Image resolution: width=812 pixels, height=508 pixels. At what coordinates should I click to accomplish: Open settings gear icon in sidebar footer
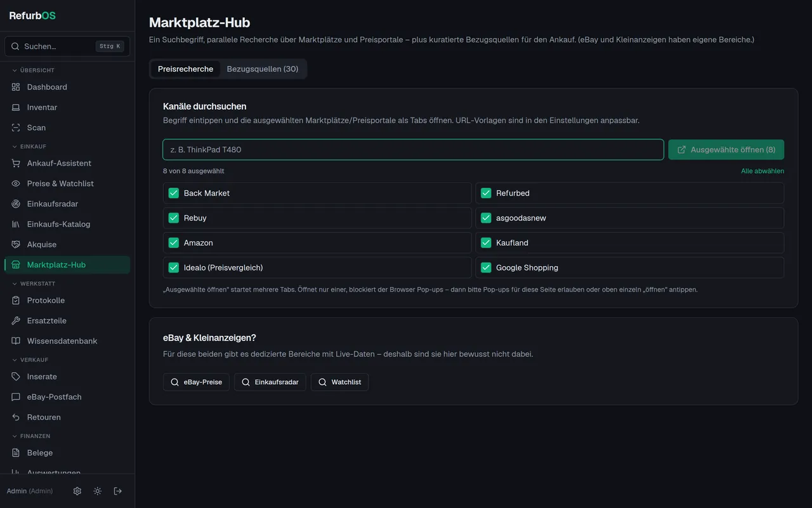(77, 491)
